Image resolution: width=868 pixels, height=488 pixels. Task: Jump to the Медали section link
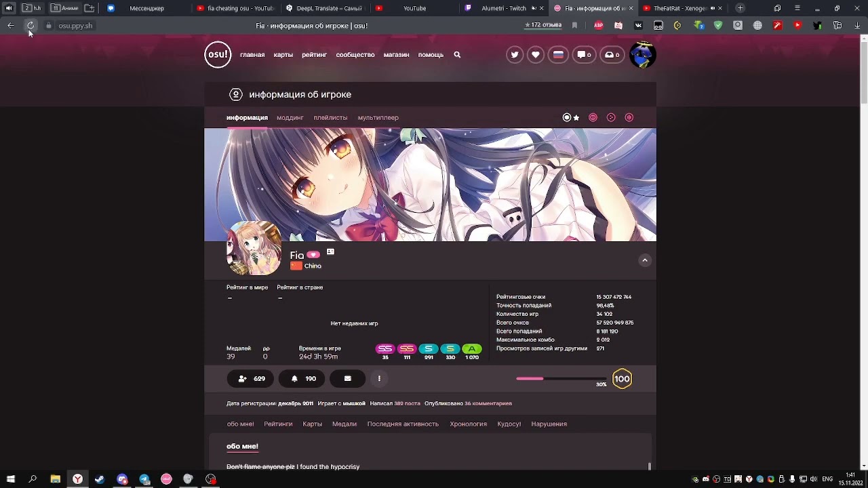(x=344, y=424)
